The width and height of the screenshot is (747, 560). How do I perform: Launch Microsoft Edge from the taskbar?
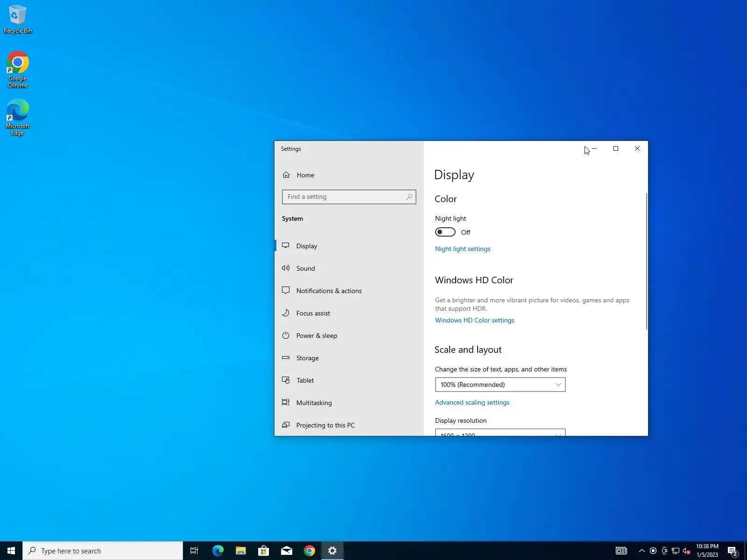(218, 551)
